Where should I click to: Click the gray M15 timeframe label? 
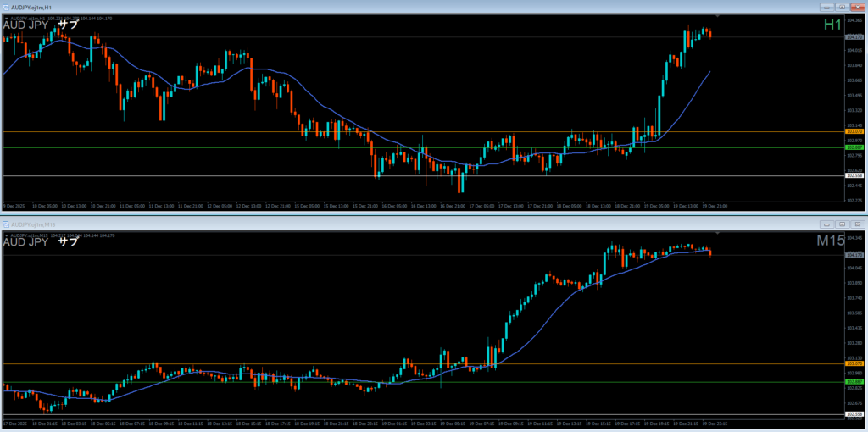point(830,242)
